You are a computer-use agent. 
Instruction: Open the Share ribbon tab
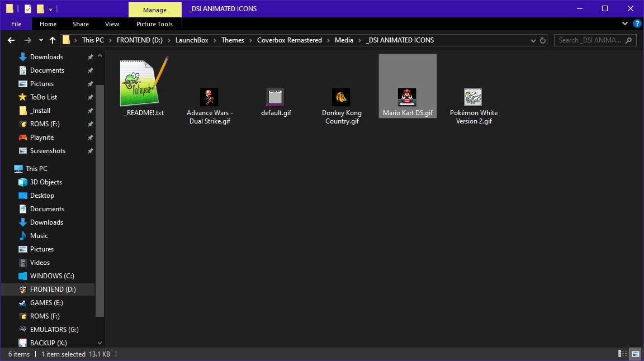(80, 24)
